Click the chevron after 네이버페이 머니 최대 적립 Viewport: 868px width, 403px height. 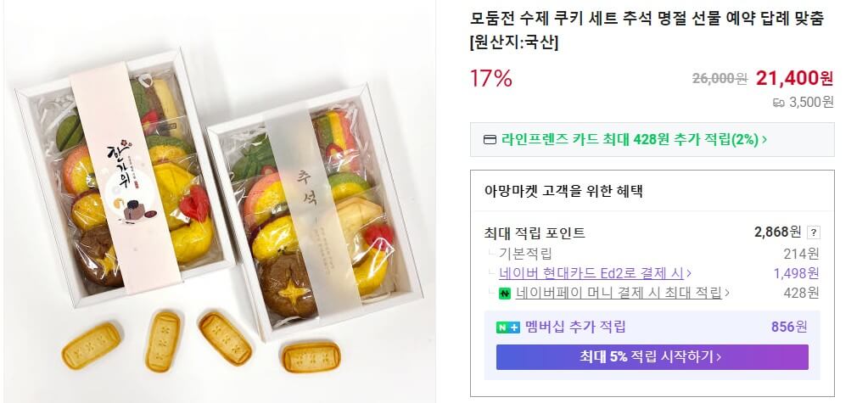[728, 294]
